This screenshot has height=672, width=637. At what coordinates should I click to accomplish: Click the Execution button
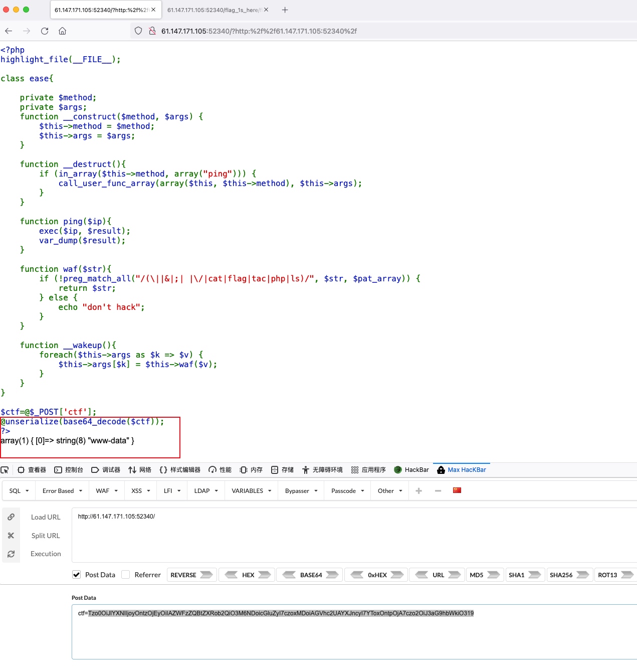pyautogui.click(x=46, y=554)
